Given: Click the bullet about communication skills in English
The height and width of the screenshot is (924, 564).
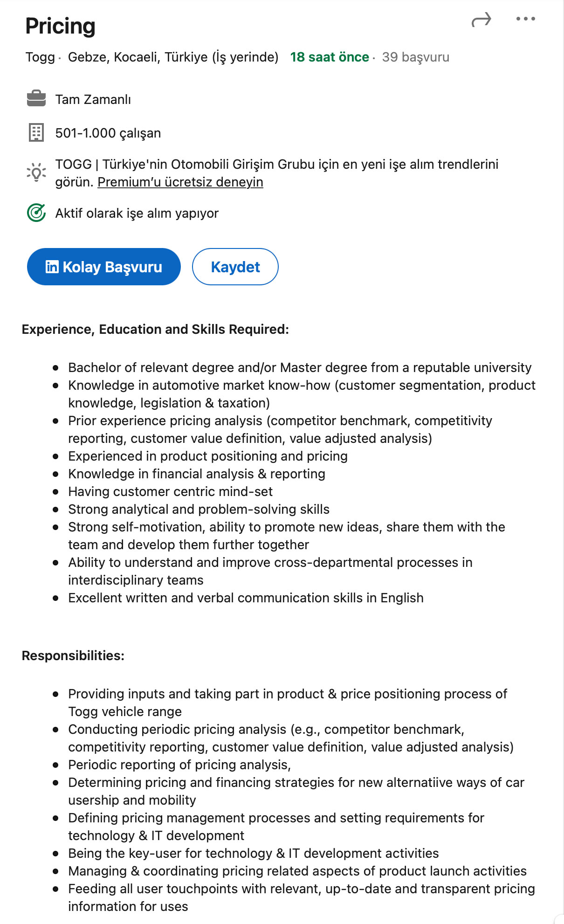Looking at the screenshot, I should pos(246,598).
